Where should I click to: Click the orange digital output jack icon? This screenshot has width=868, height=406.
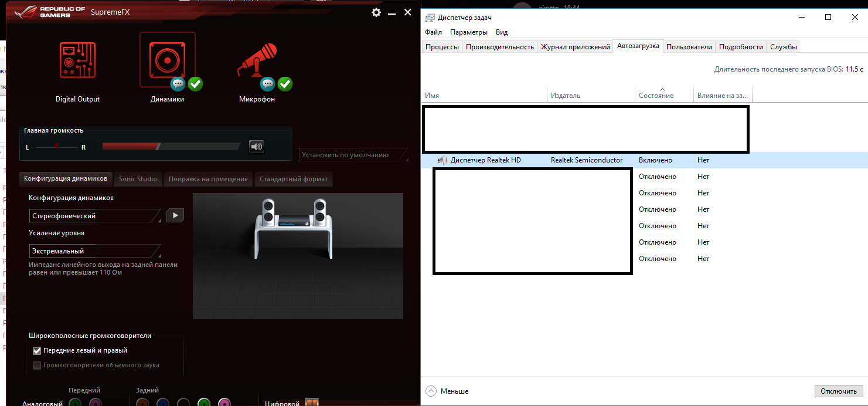pyautogui.click(x=312, y=402)
